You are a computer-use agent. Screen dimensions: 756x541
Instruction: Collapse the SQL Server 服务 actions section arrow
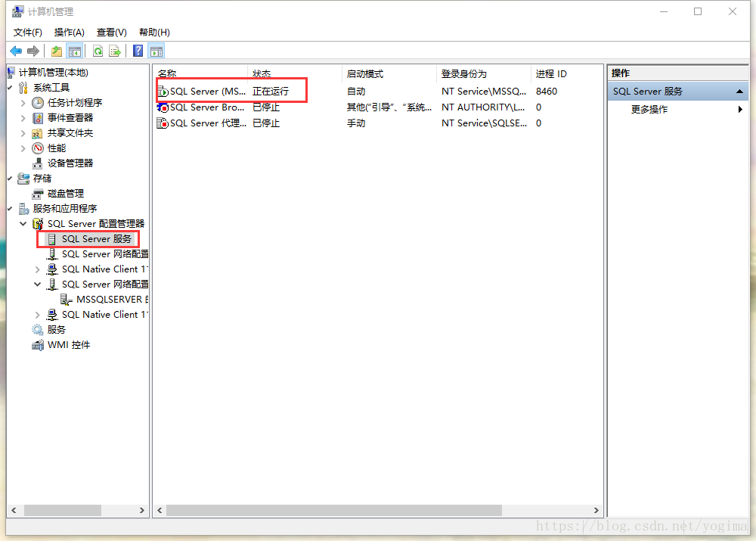739,92
